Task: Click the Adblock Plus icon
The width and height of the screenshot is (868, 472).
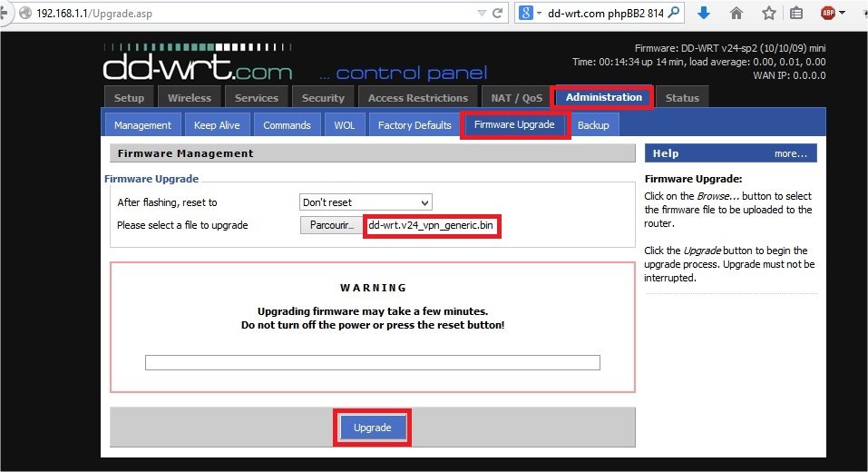Action: (x=828, y=14)
